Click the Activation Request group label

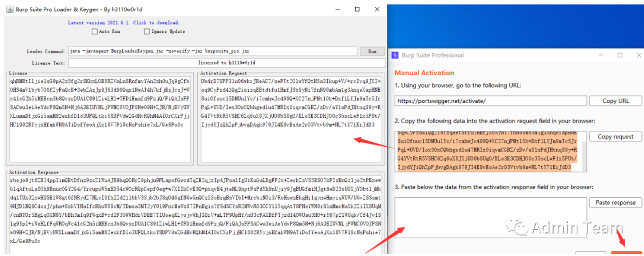coord(224,73)
